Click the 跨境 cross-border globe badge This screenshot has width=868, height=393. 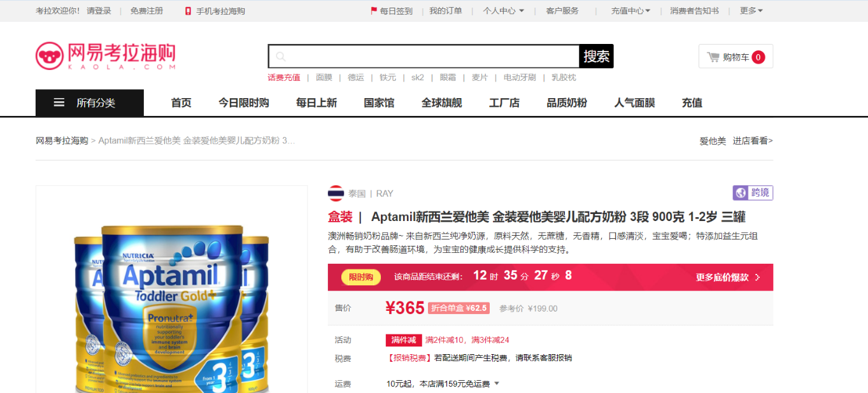[753, 193]
